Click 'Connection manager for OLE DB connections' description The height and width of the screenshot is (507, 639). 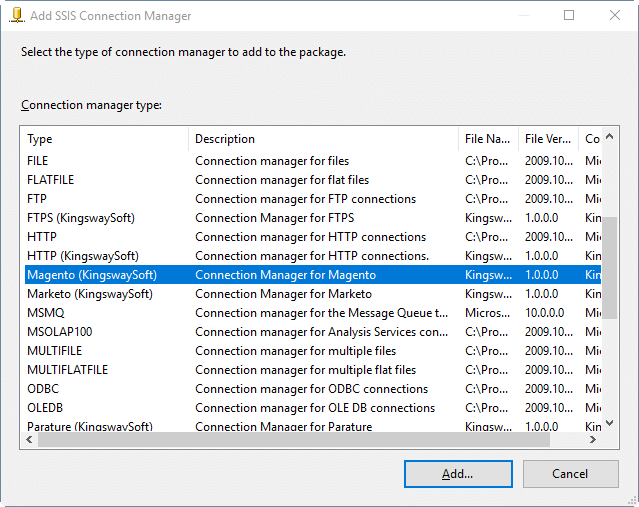[x=315, y=408]
